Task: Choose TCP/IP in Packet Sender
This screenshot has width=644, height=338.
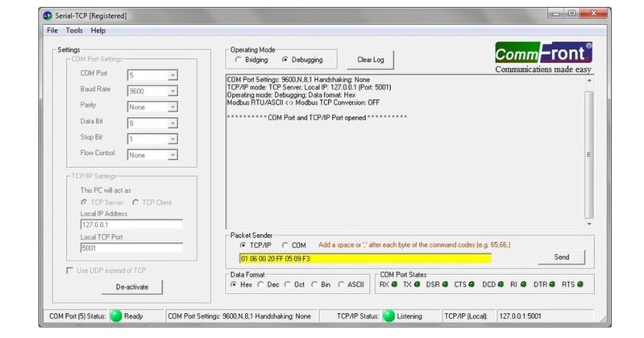Action: pos(243,245)
